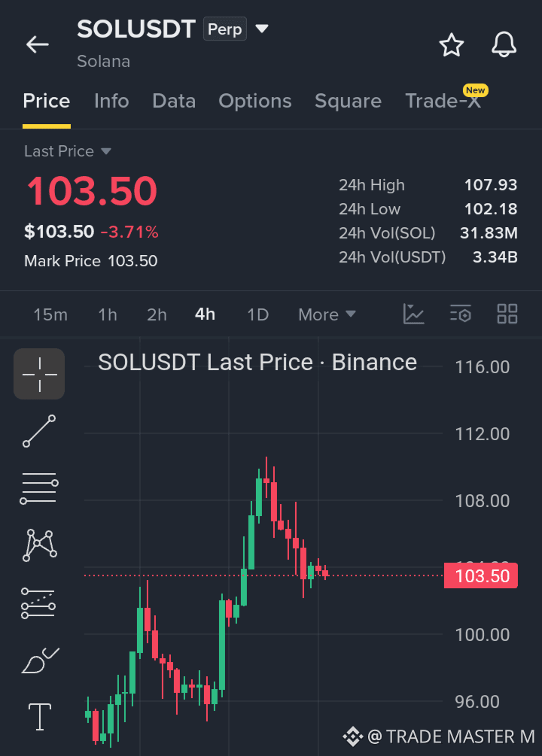Select the trend line drawing tool
542x756 pixels.
click(39, 430)
